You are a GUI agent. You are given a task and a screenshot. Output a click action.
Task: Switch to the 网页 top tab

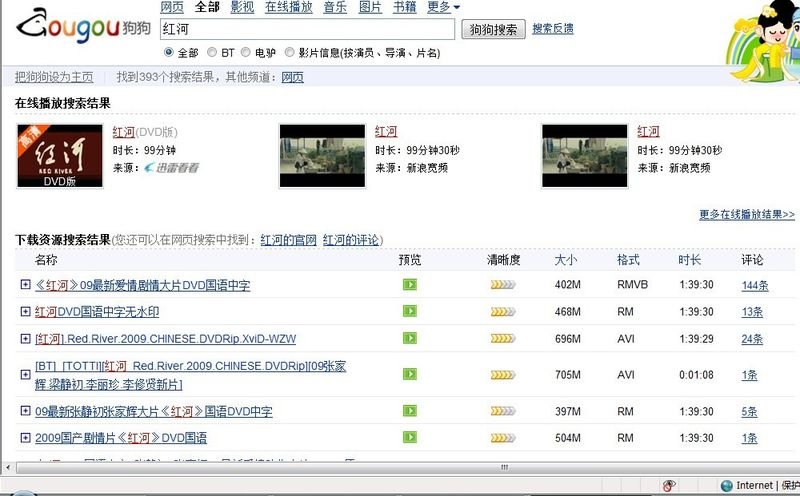point(172,7)
